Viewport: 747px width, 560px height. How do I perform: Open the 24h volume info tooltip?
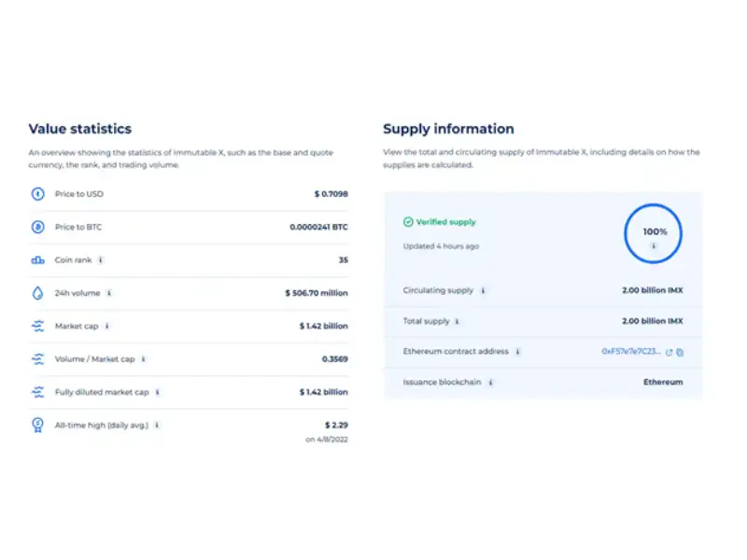(110, 293)
